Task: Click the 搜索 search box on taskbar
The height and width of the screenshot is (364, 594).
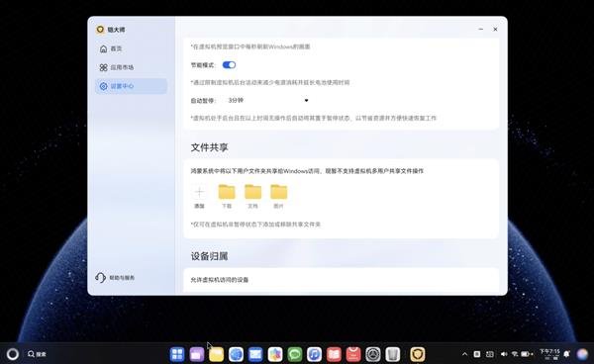Action: click(37, 354)
